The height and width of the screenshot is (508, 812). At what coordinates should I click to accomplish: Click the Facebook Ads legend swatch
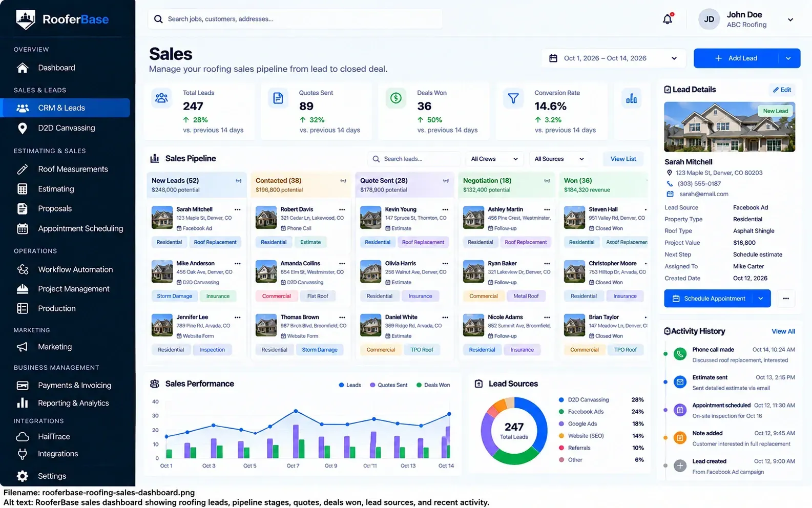click(x=561, y=412)
